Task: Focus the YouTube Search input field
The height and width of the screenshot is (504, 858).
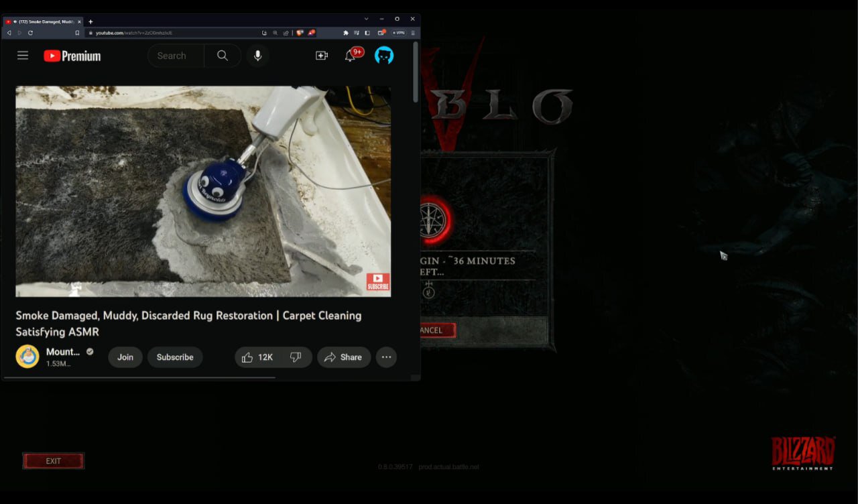Action: tap(176, 56)
